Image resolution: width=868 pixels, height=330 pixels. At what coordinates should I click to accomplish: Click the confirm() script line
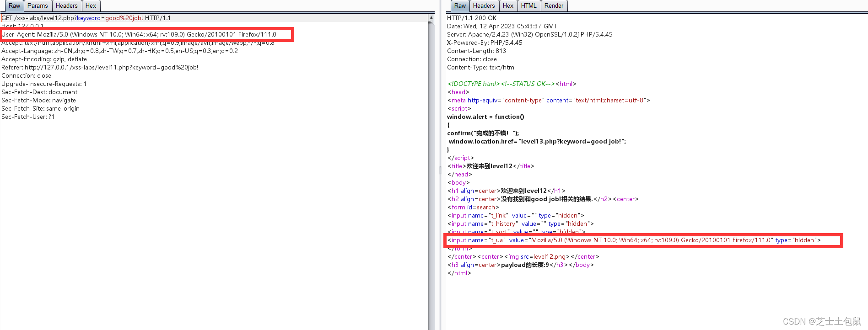point(483,133)
